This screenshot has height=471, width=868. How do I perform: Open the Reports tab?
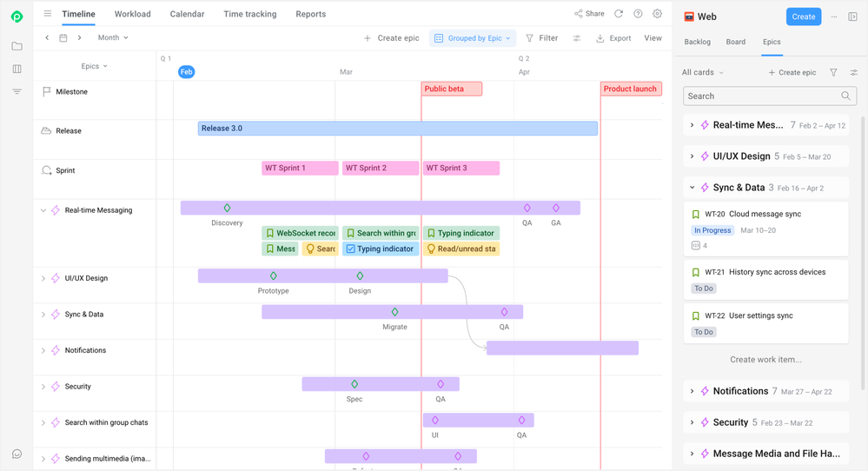coord(310,14)
